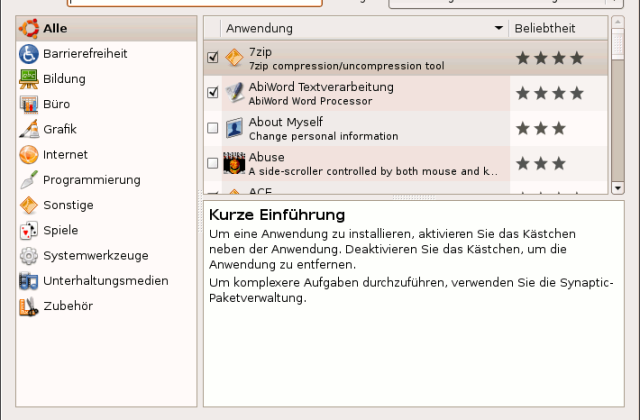The image size is (640, 420).
Task: Check the About Myself checkbox
Action: (213, 128)
